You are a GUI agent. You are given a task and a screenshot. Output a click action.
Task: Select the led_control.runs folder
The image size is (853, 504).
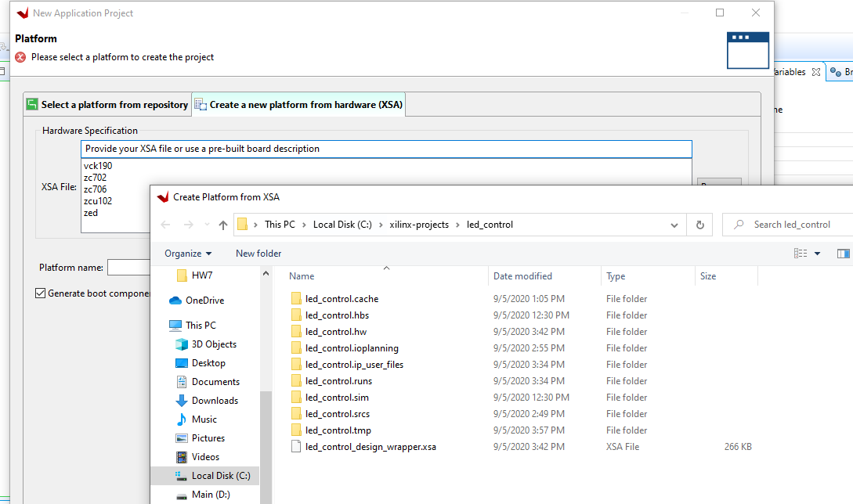pos(338,380)
